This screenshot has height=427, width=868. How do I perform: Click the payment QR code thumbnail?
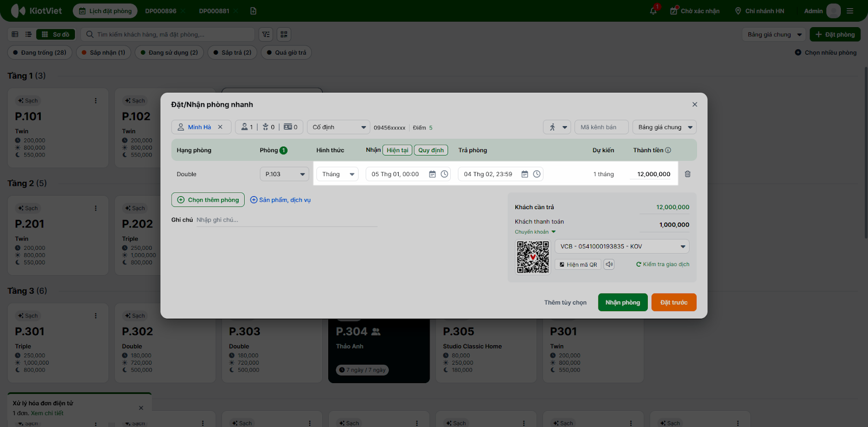(x=533, y=257)
